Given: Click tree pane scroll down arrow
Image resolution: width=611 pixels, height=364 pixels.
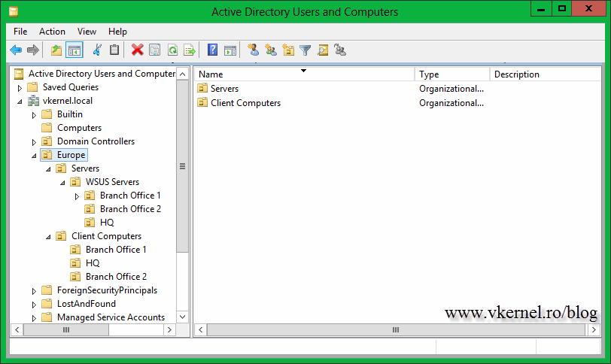Looking at the screenshot, I should pos(182,317).
